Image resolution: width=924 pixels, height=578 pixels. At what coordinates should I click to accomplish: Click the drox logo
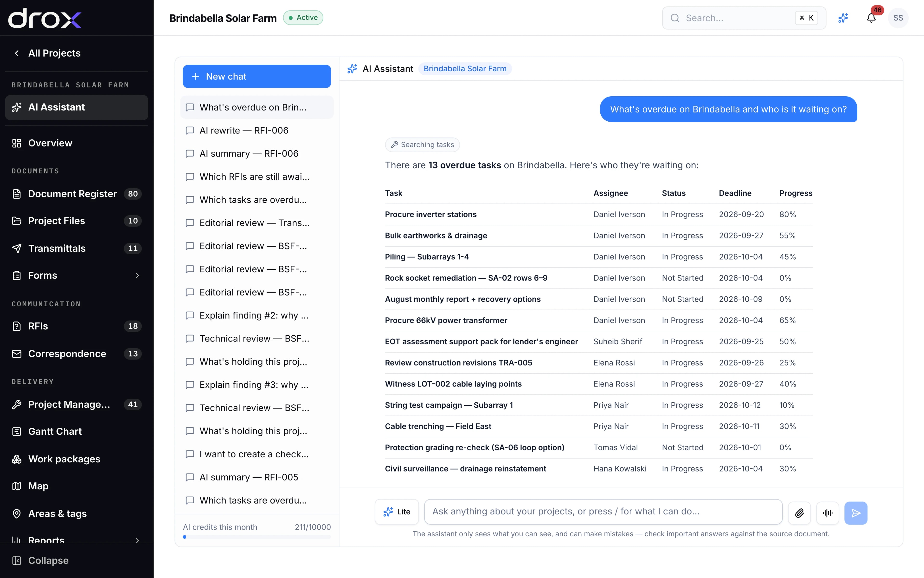45,18
